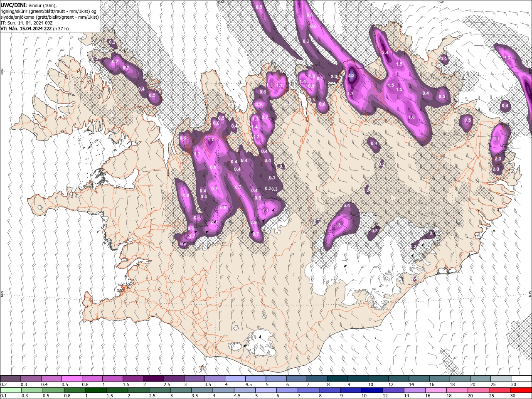The image size is (532, 399).
Task: Click the dark teal 8 legend swatch
Action: (x=337, y=379)
